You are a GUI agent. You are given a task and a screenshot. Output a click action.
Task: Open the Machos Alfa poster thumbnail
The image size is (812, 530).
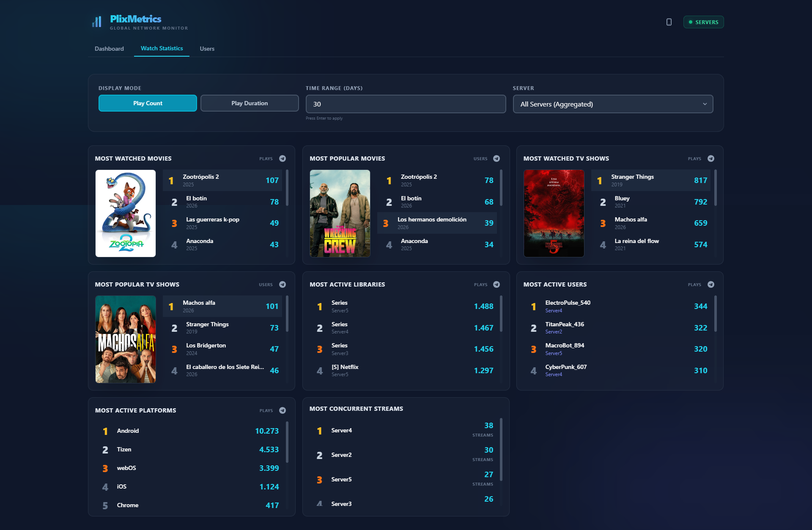coord(126,339)
